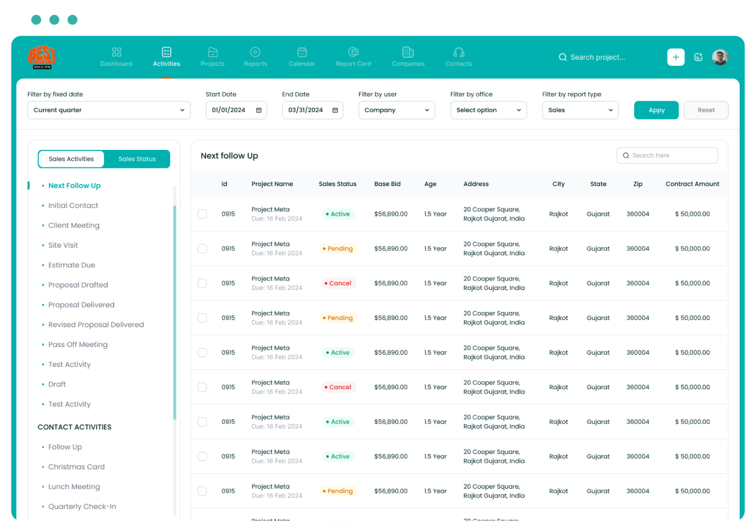
Task: Click the End Date calendar icon
Action: click(335, 110)
